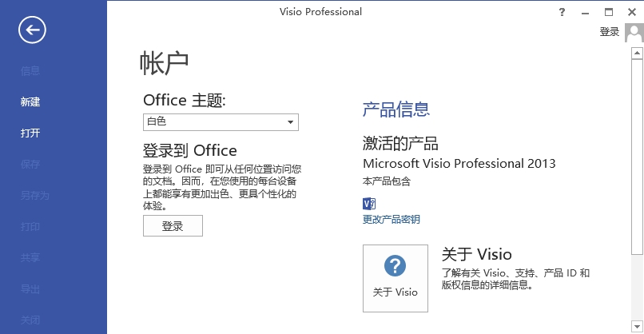The height and width of the screenshot is (334, 644).
Task: Choose 另存为 from the sidebar
Action: tap(35, 196)
